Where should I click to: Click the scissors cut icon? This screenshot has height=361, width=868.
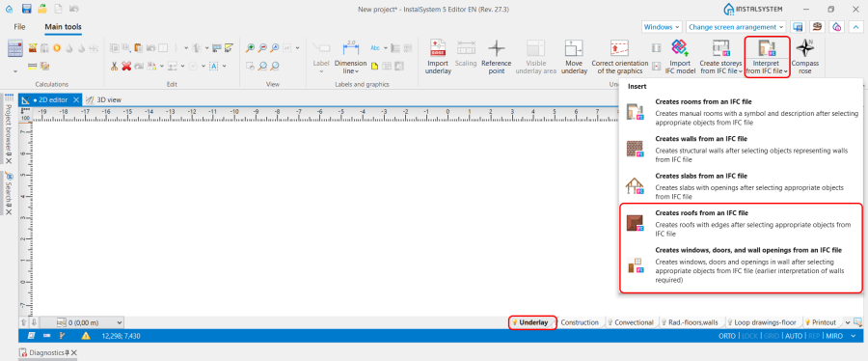click(114, 66)
